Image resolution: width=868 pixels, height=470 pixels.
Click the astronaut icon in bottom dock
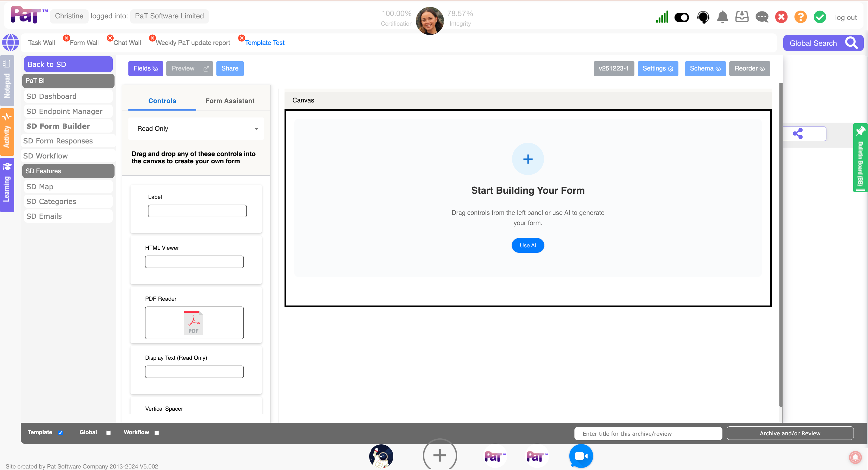click(381, 456)
